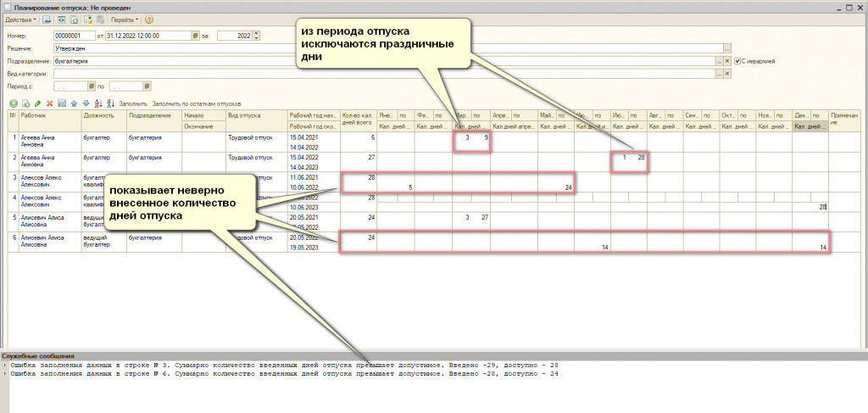This screenshot has width=868, height=413.
Task: Sort table rows ascending
Action: (98, 103)
